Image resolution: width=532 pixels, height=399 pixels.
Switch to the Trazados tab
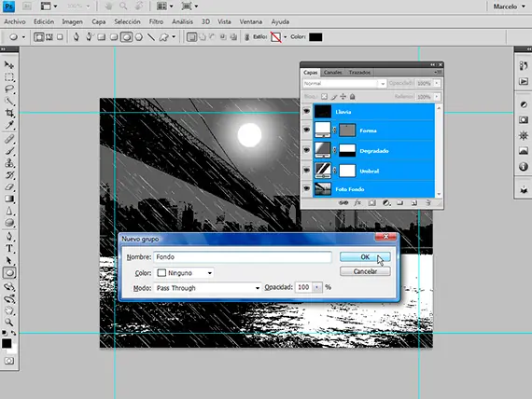(x=359, y=72)
